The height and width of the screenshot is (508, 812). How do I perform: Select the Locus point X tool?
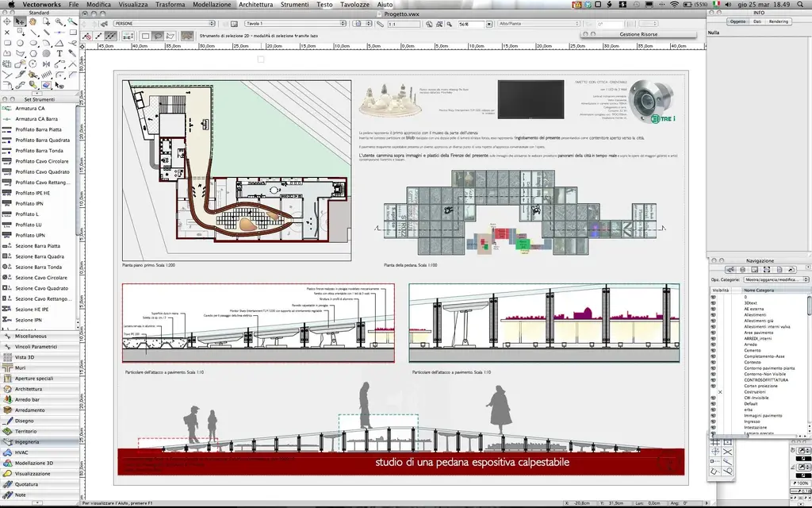click(6, 32)
